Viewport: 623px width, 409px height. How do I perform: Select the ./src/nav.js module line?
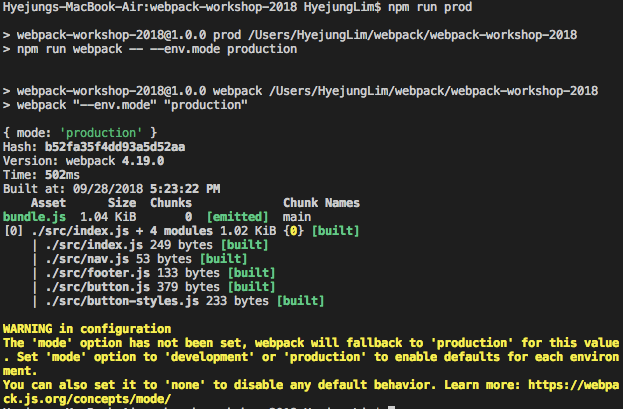tap(146, 259)
